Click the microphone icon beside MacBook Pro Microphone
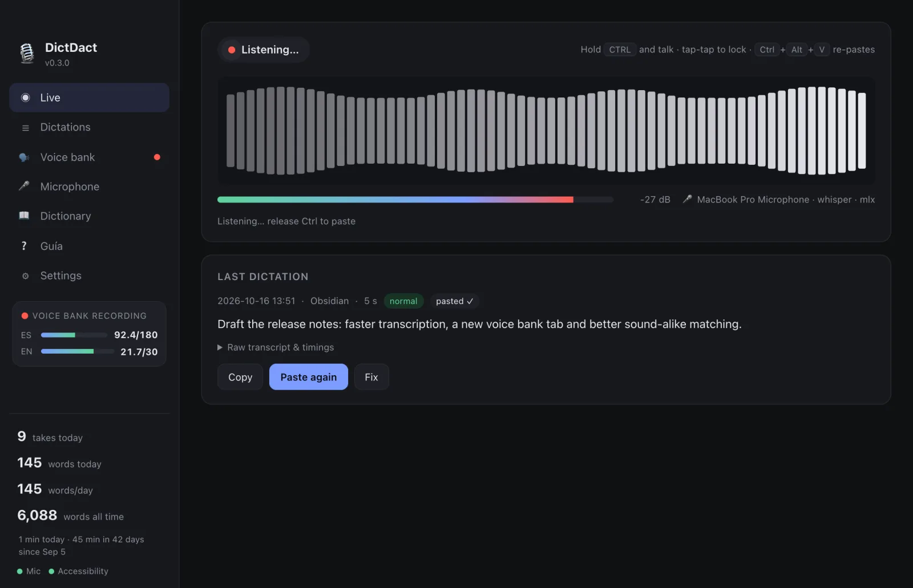 tap(688, 199)
